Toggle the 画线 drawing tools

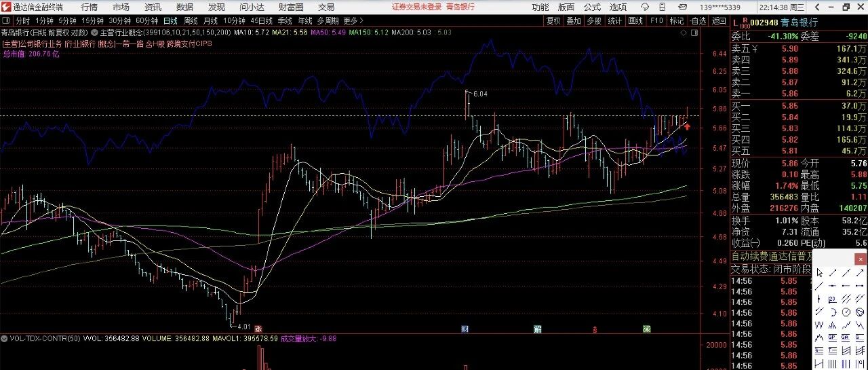(635, 21)
